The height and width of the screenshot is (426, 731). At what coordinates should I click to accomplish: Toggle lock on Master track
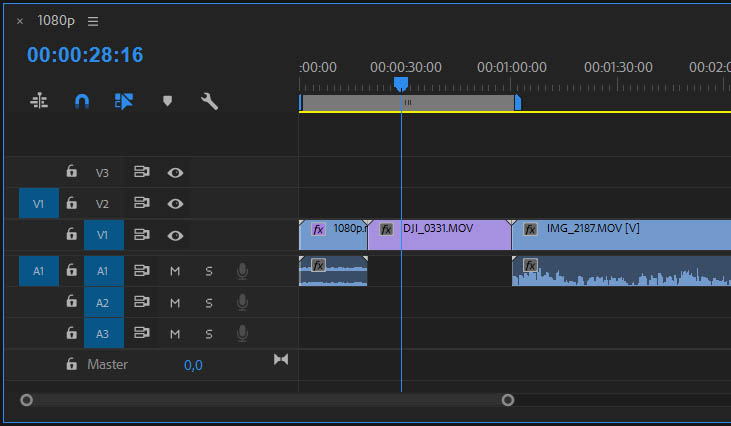click(71, 364)
